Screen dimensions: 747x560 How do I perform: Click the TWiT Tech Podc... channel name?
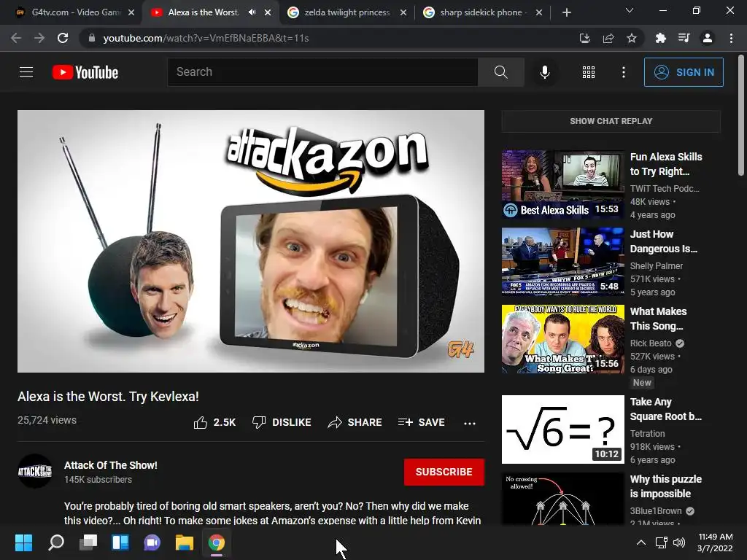point(665,189)
